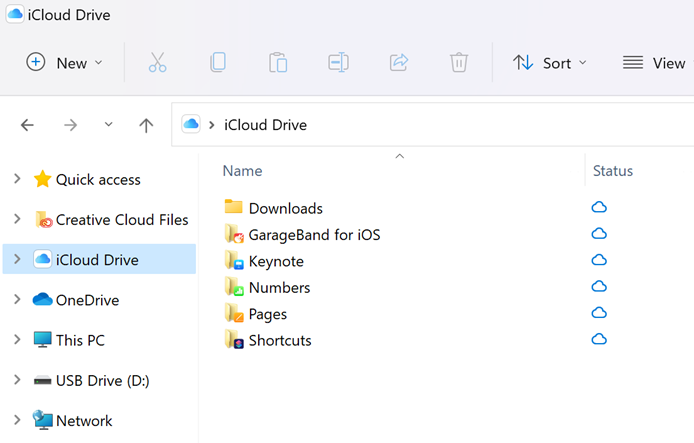Click the cloud status icon for Pages

[599, 313]
